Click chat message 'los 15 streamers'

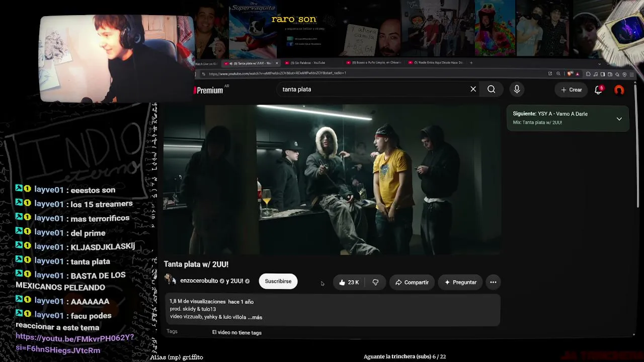(x=102, y=204)
